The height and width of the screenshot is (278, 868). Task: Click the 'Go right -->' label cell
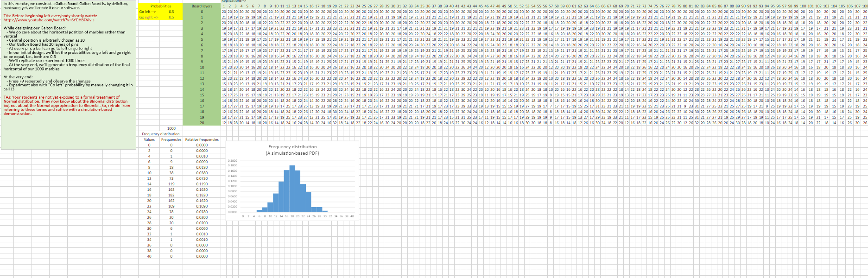pos(149,17)
